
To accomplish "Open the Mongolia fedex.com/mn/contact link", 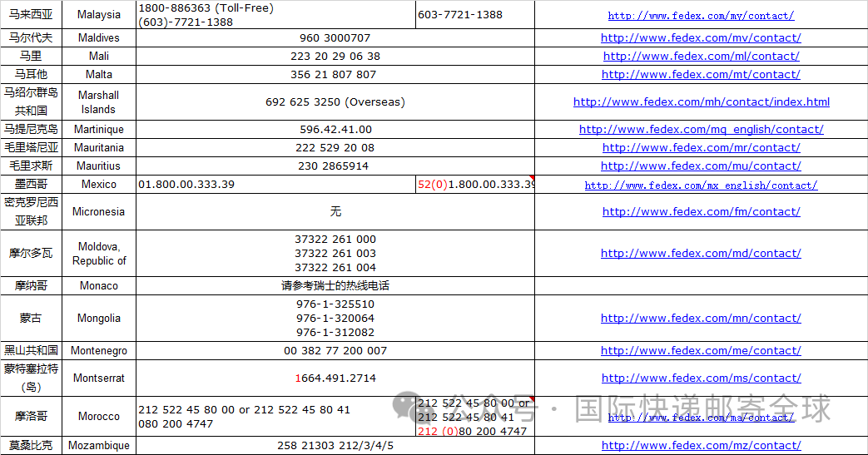I will [701, 319].
